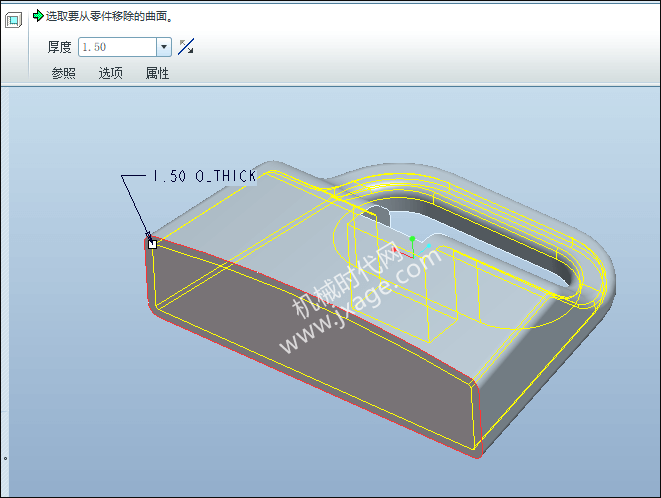Click the 选取要从零件移除的曲面 prompt message
Viewport: 661px width, 498px height.
[109, 16]
